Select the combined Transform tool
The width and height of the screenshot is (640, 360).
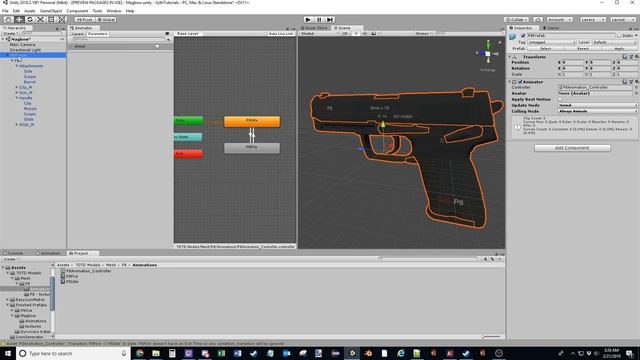click(62, 20)
